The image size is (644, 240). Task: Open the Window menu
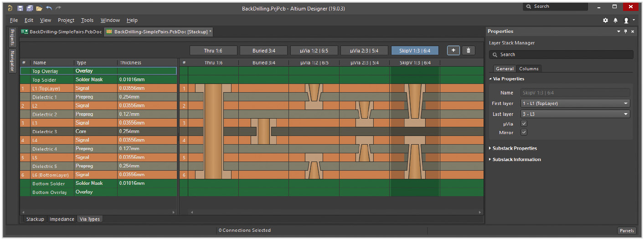[110, 20]
